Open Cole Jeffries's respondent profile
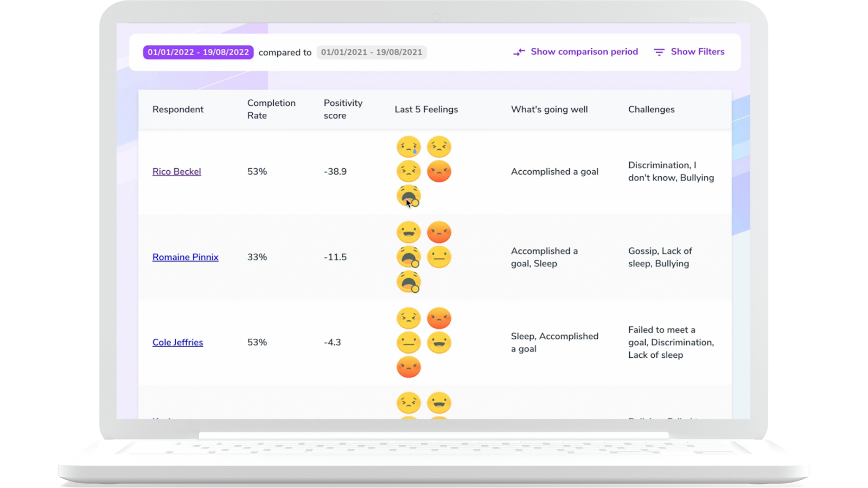Viewport: 868px width, 488px height. (178, 342)
